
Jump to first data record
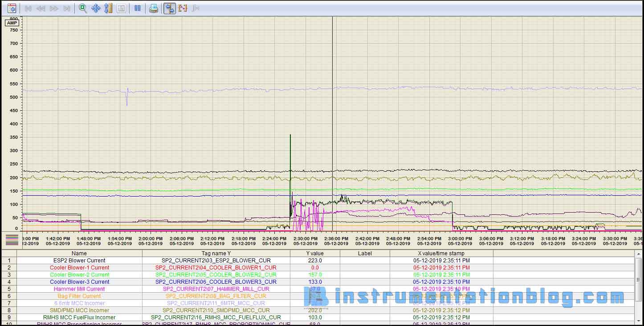pos(28,8)
